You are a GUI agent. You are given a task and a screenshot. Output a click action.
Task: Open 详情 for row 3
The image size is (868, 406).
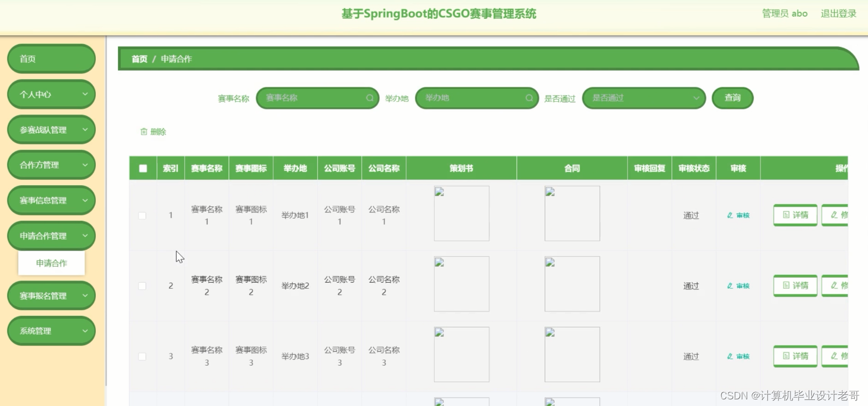tap(795, 357)
